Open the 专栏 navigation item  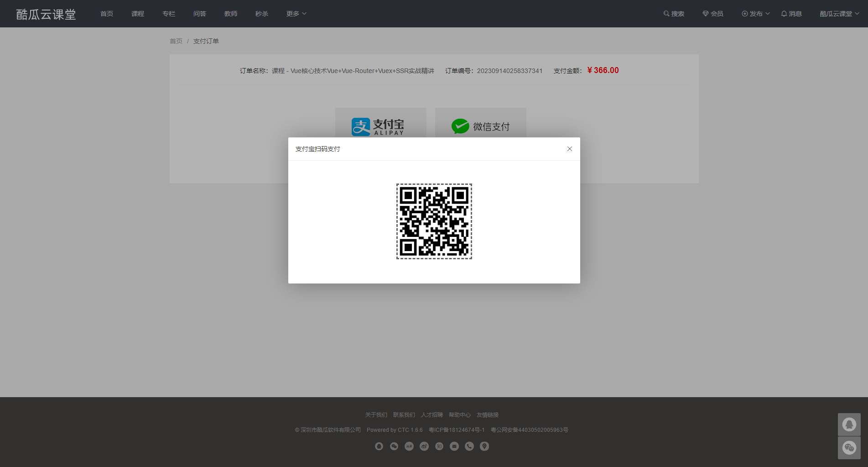click(x=169, y=14)
